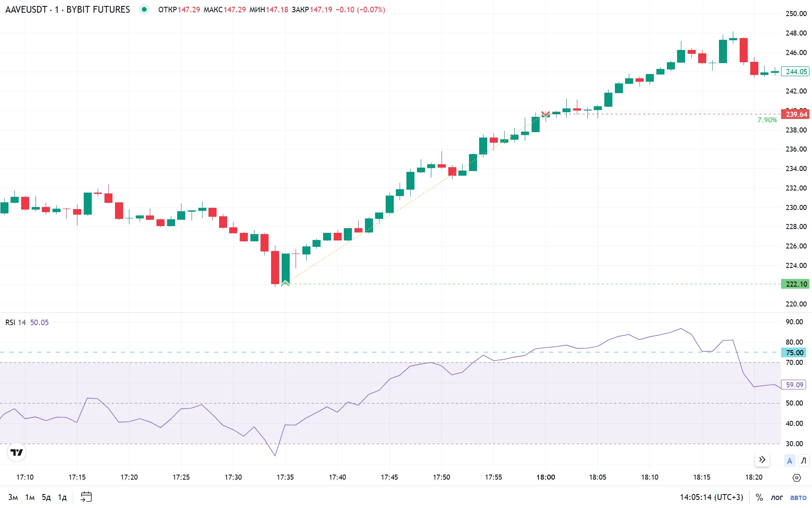Toggle percent scale mode

coord(759,497)
